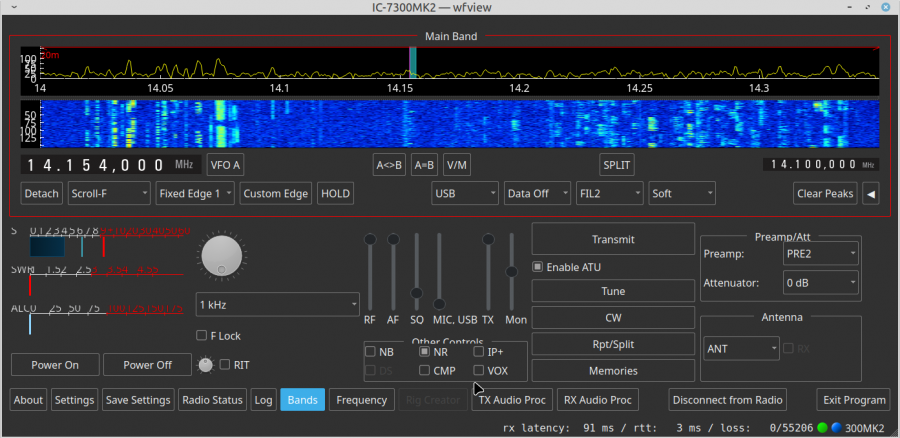Adjust the AF volume slider
This screenshot has width=900, height=438.
tap(393, 272)
